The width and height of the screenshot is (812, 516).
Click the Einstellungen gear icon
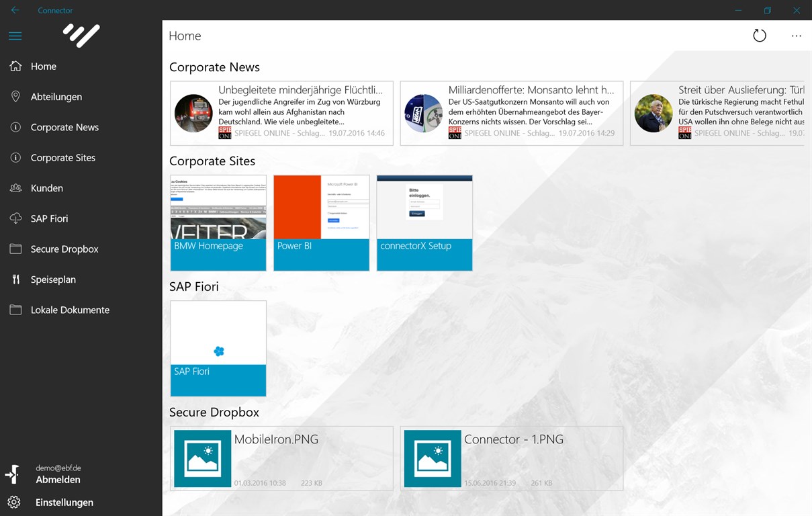[15, 502]
